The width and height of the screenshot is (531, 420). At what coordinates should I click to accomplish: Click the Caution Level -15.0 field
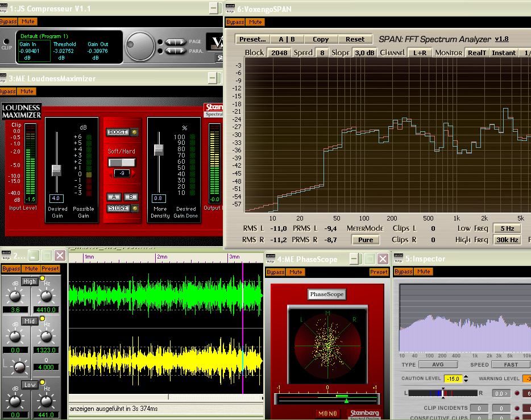click(453, 379)
